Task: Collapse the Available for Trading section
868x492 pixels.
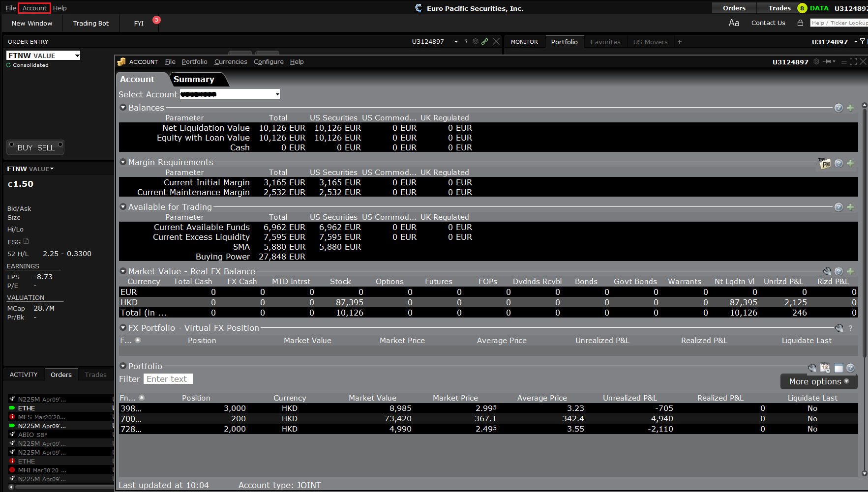Action: 123,207
